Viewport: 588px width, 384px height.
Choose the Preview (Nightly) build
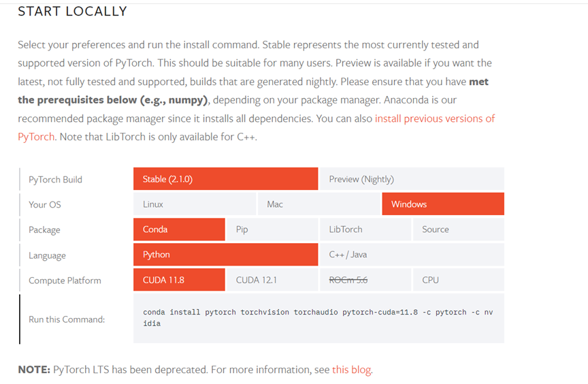pyautogui.click(x=411, y=179)
